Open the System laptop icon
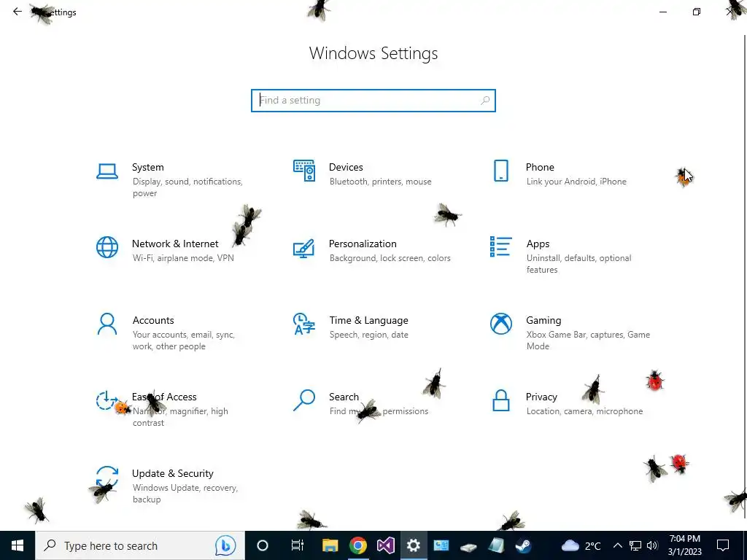 [107, 171]
